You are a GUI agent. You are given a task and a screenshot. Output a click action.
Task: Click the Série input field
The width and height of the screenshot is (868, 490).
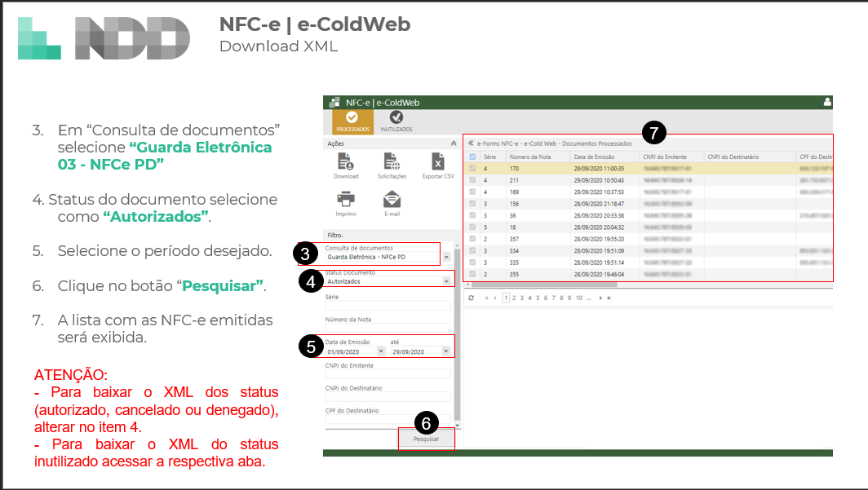tap(388, 305)
